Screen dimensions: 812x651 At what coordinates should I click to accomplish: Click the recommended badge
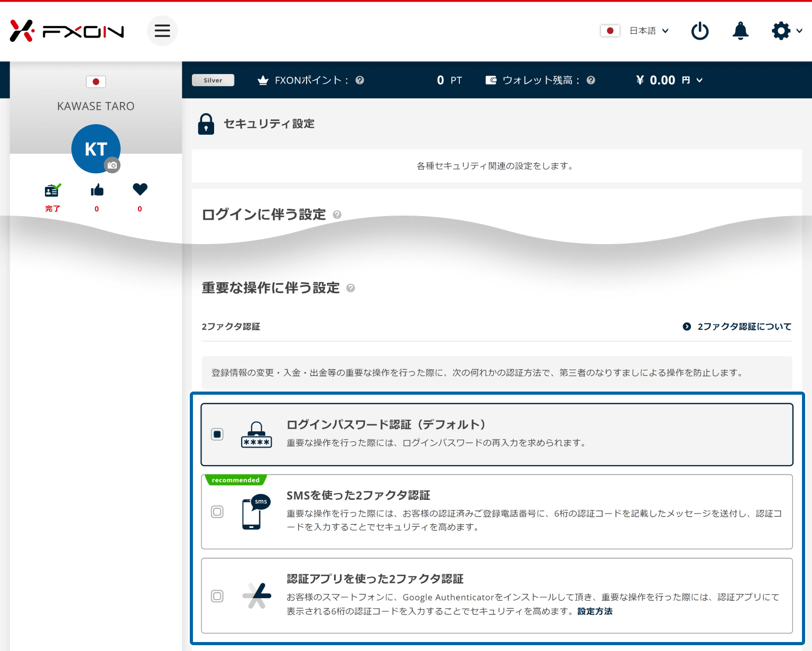click(236, 480)
